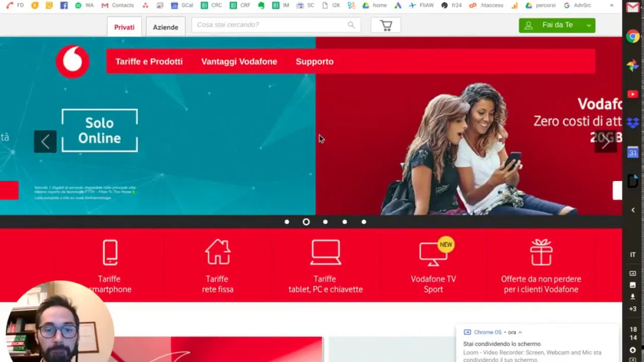Screen dimensions: 644x362
Task: Open Google Calendar 31 shelf icon
Action: pos(633,152)
